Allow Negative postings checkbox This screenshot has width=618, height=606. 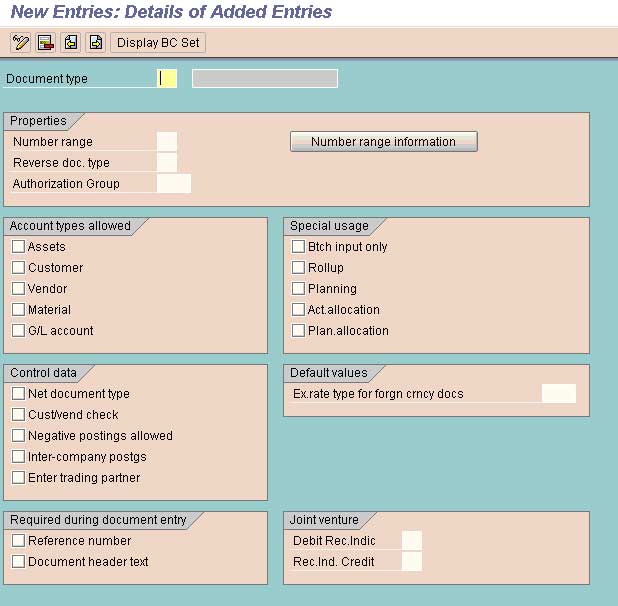coord(18,436)
